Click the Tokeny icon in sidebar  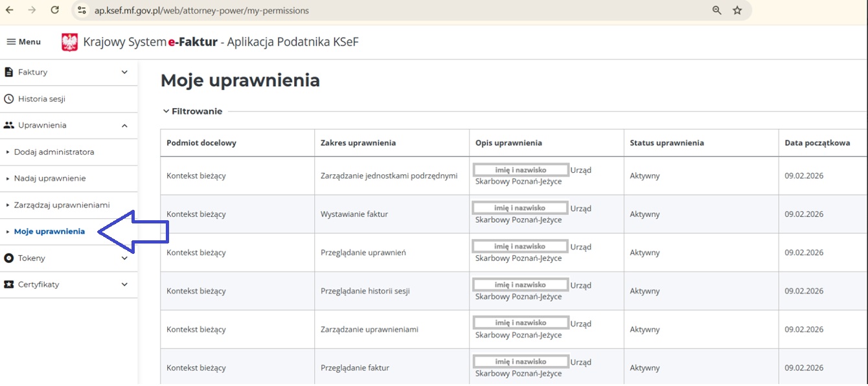(9, 258)
